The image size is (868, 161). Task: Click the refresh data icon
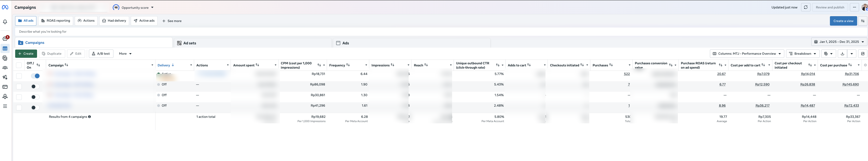(806, 7)
